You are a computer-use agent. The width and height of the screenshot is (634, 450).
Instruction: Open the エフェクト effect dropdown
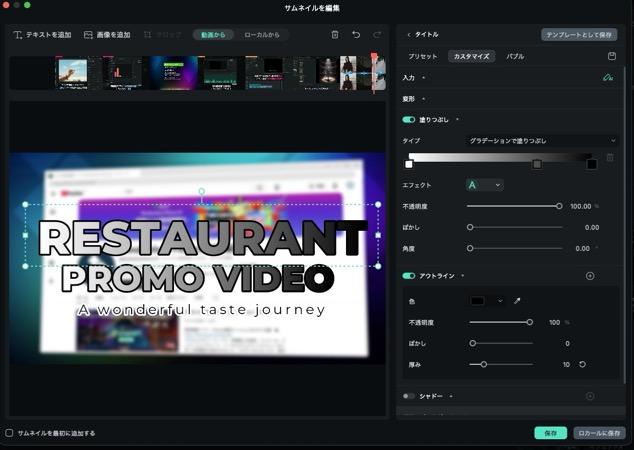click(484, 185)
